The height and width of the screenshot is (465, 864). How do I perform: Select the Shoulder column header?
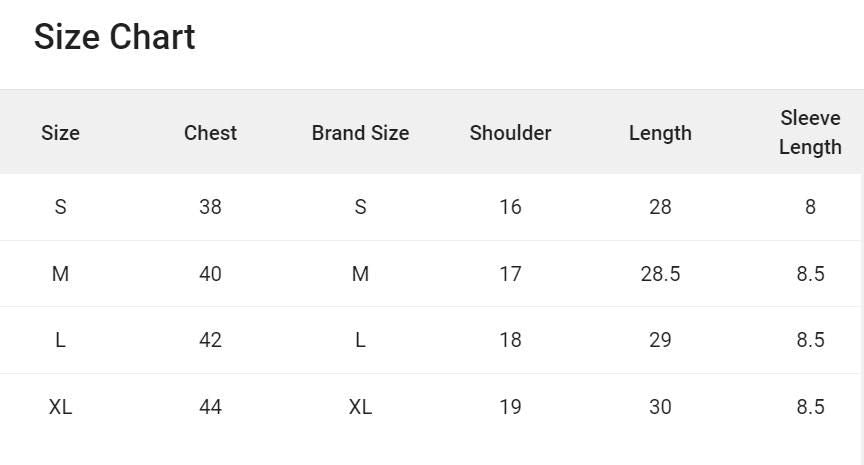point(510,133)
